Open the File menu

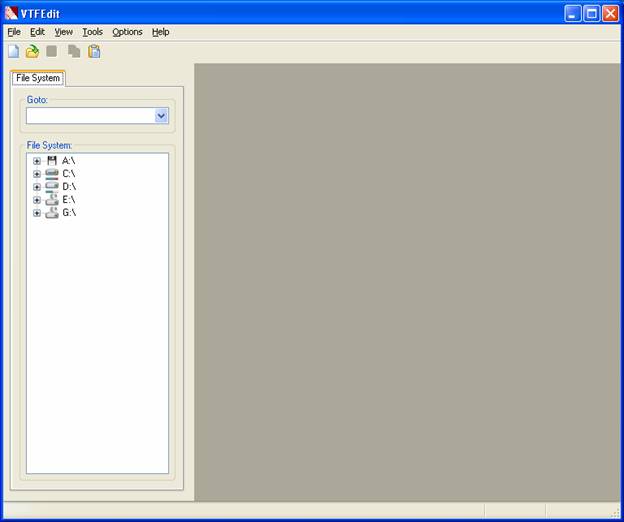click(14, 32)
